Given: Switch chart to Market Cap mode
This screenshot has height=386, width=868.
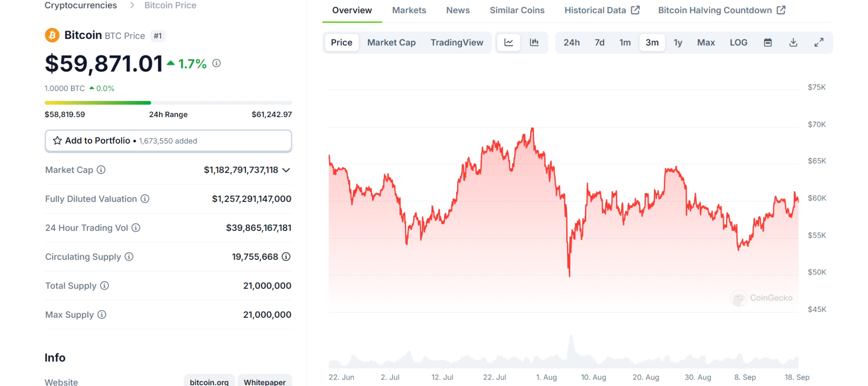Looking at the screenshot, I should (x=391, y=42).
